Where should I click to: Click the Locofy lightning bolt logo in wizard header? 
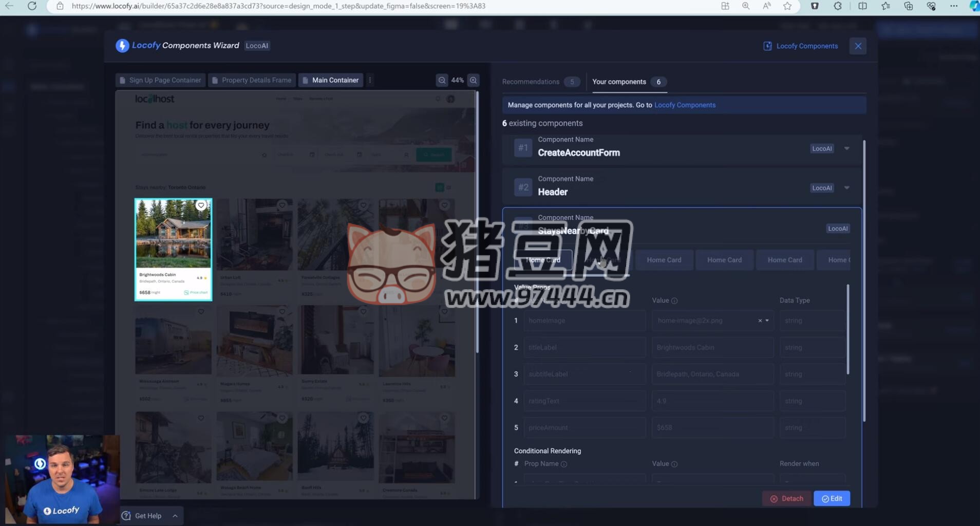(122, 45)
